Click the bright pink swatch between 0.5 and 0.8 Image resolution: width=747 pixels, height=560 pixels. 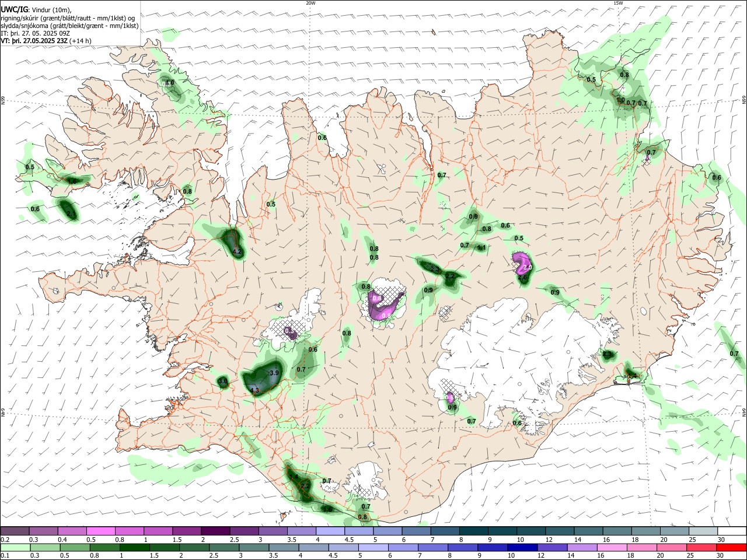(x=100, y=531)
